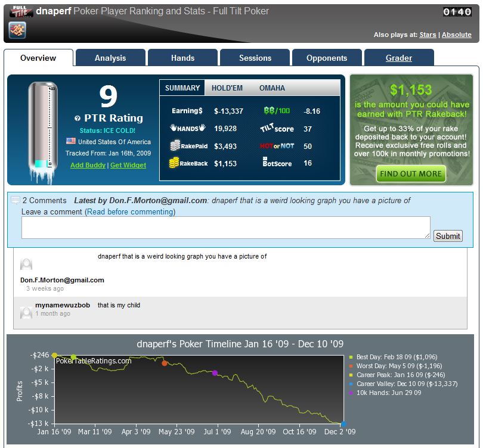This screenshot has height=448, width=483.
Task: Click the Full Tilt Poker logo
Action: tap(21, 11)
